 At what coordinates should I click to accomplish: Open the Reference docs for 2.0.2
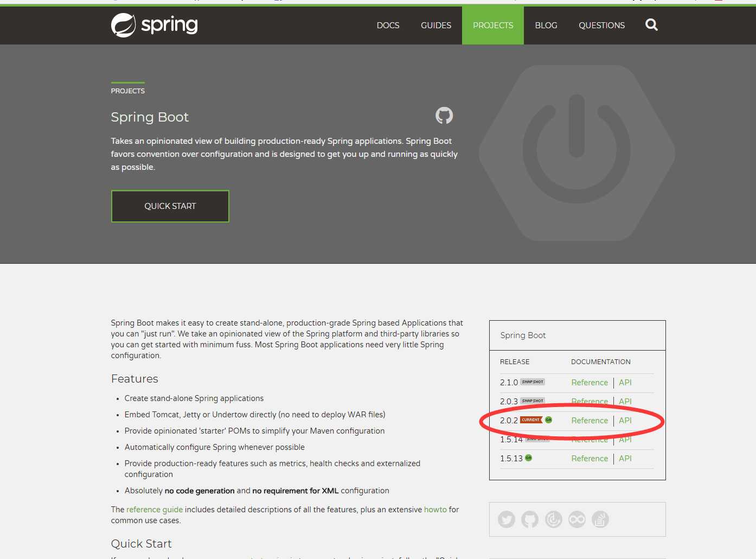click(x=590, y=421)
